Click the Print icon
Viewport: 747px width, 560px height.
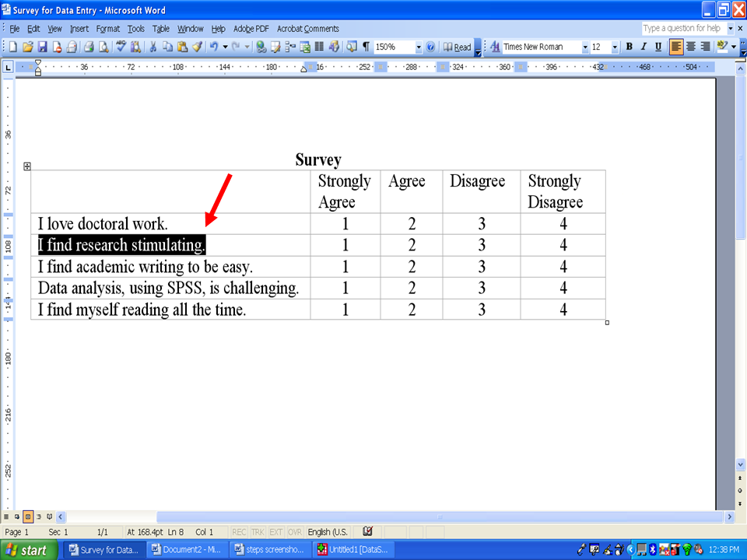[x=89, y=47]
